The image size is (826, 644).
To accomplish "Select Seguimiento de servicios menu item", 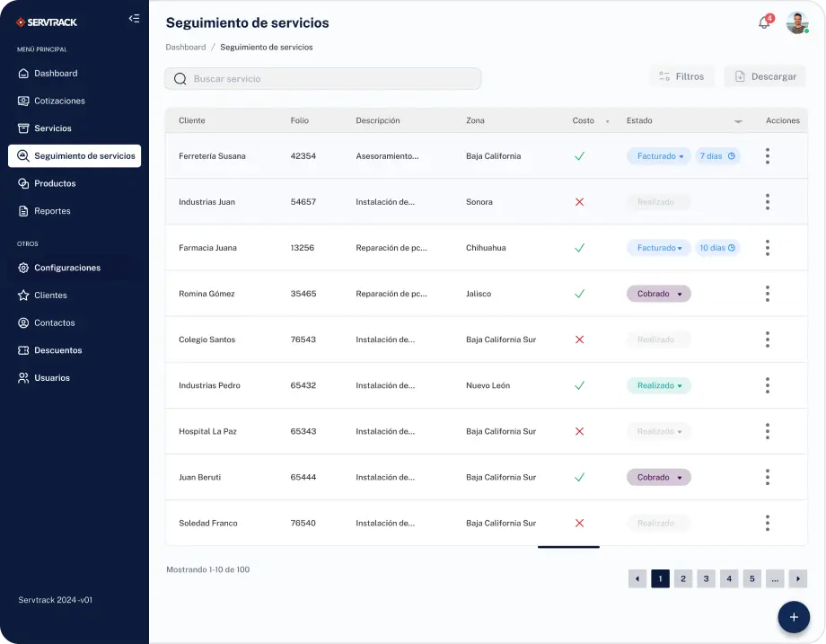I will click(75, 156).
